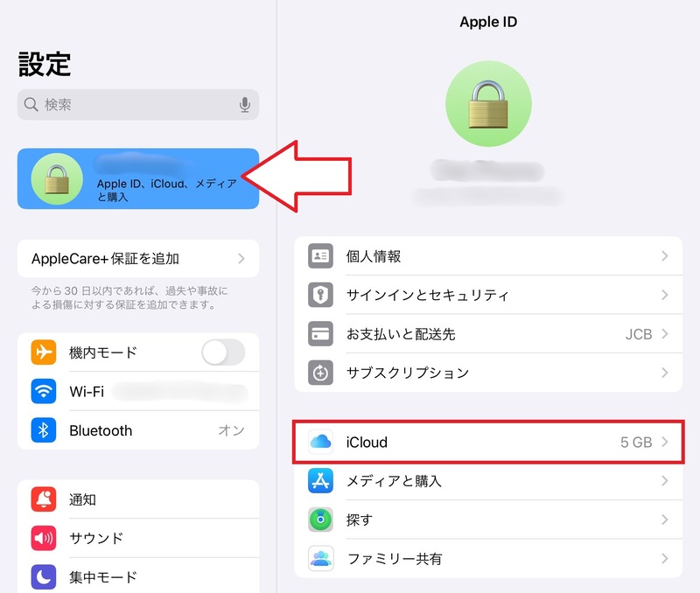The width and height of the screenshot is (700, 593).
Task: Open メディアと購入 label
Action: [x=395, y=481]
